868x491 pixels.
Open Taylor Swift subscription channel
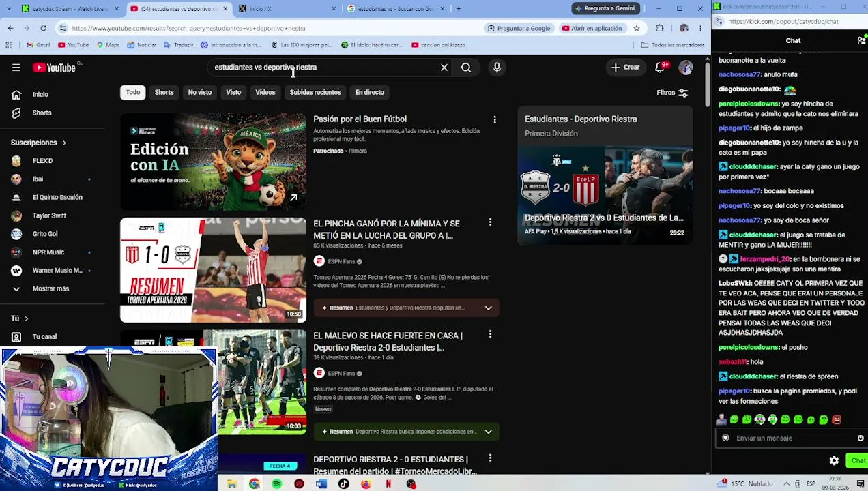click(x=49, y=215)
